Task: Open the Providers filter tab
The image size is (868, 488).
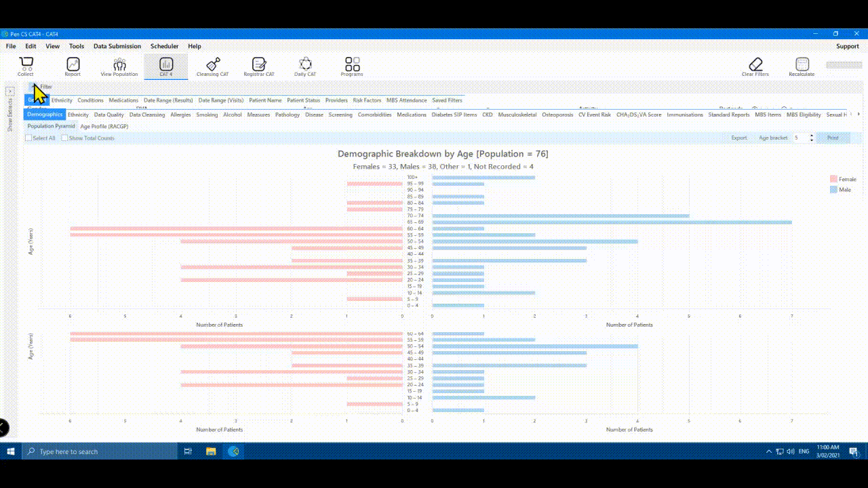Action: click(336, 100)
